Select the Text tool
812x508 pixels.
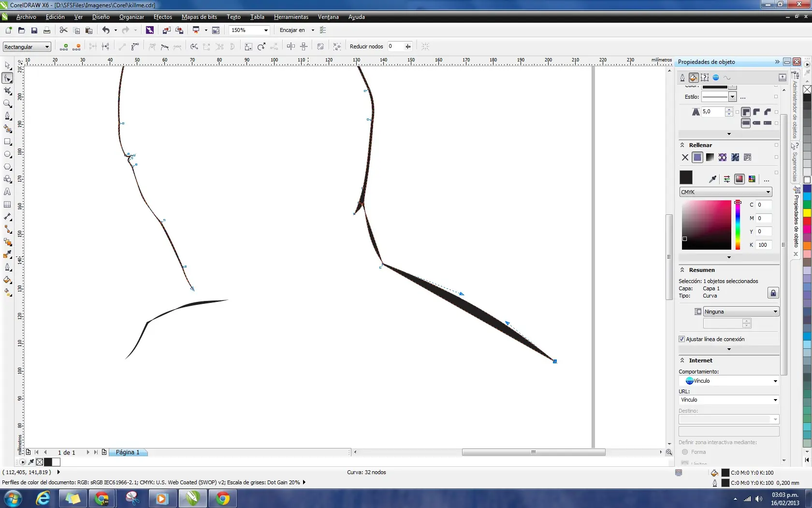pyautogui.click(x=7, y=192)
